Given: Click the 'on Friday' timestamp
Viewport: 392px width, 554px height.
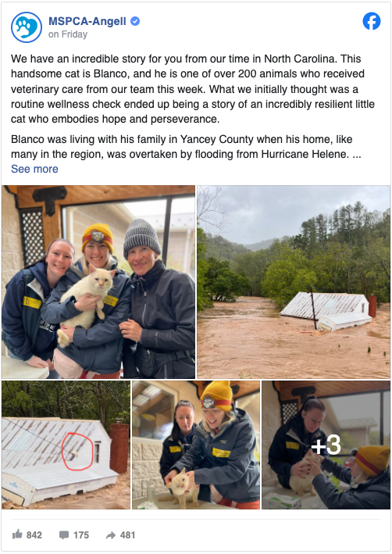Looking at the screenshot, I should (68, 34).
